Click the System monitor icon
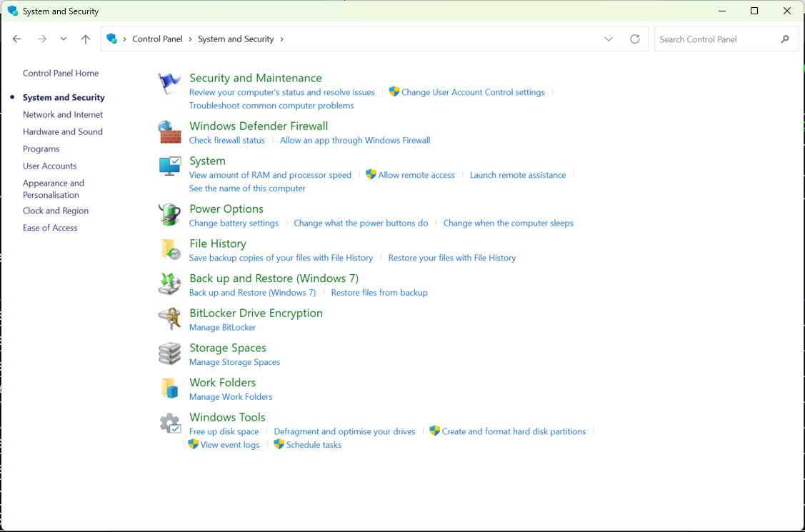This screenshot has height=532, width=805. (169, 166)
